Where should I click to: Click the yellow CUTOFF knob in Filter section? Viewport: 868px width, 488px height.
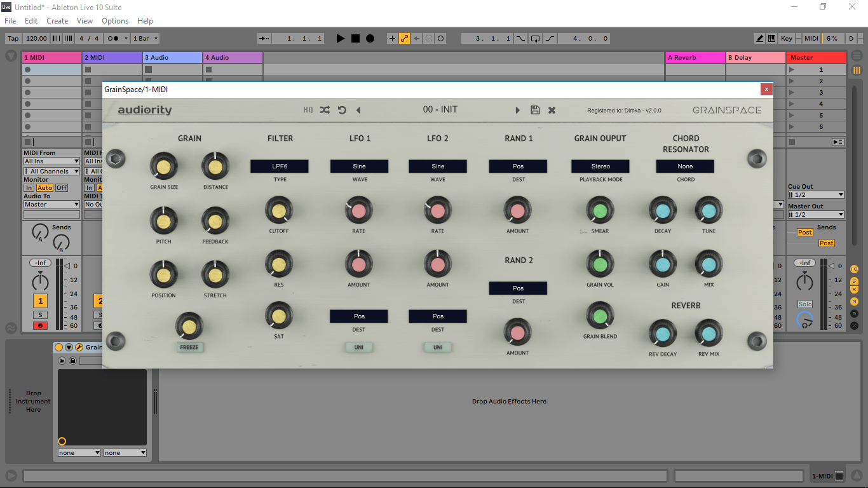278,211
